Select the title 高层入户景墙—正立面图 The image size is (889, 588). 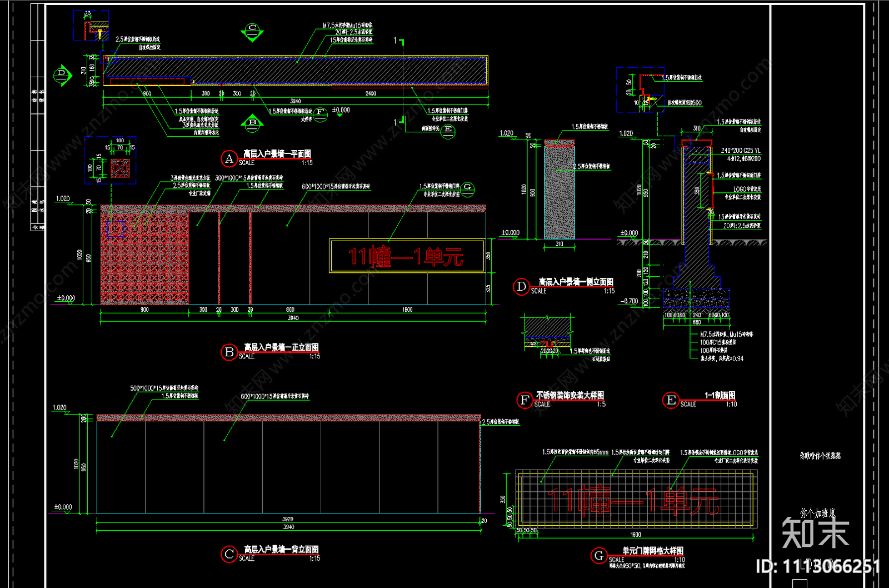281,347
